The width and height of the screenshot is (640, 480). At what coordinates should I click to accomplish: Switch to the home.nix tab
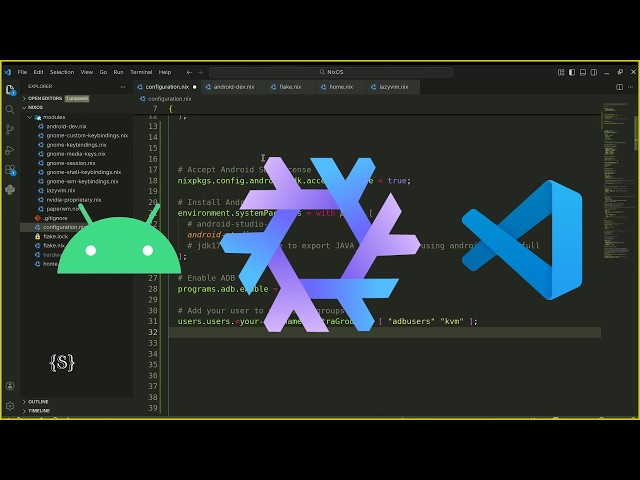341,87
